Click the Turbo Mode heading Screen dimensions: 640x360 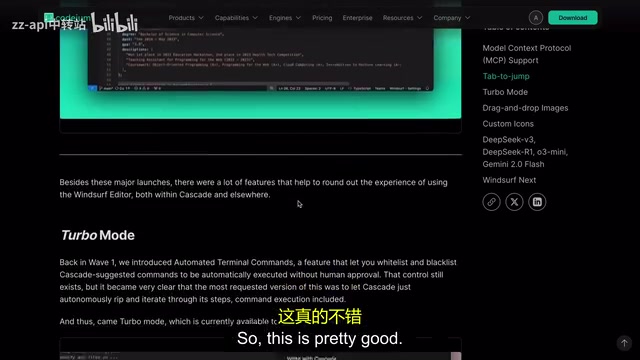[98, 235]
